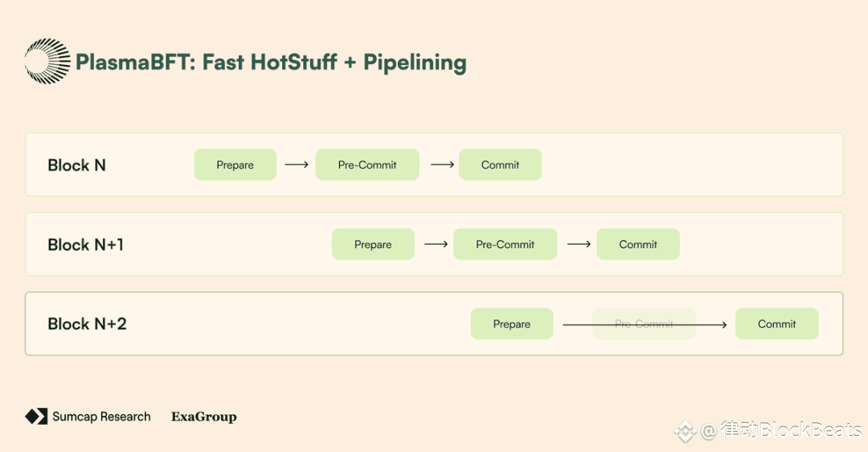This screenshot has height=452, width=868.
Task: Click the PlasmaBFT title heading
Action: click(271, 62)
